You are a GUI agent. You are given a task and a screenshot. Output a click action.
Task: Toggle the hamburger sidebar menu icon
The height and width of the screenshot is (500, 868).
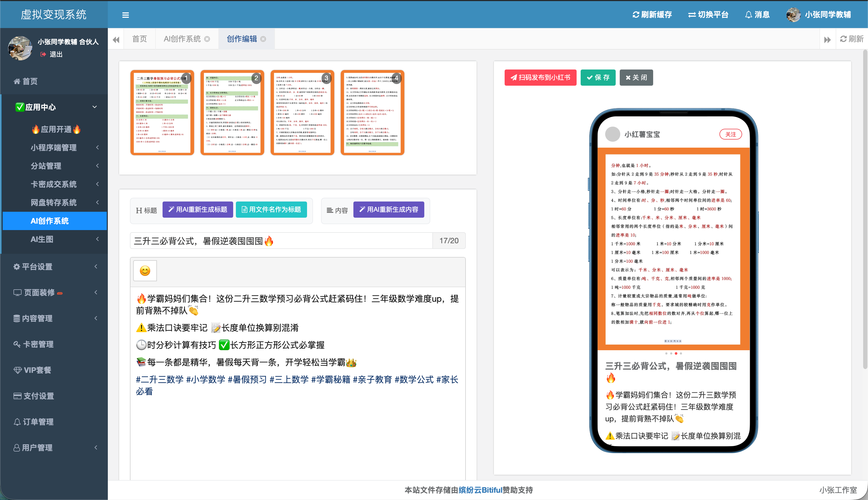click(x=125, y=15)
